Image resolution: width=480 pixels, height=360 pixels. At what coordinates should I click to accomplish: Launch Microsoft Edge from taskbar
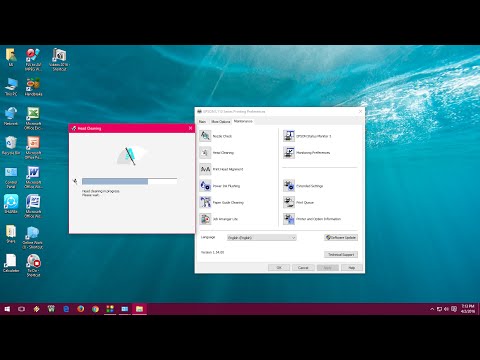coord(66,309)
